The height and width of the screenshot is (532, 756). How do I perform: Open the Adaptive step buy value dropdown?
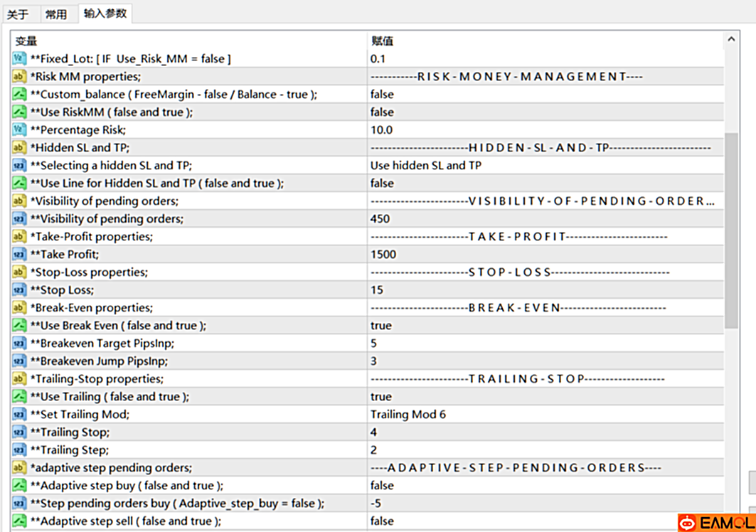click(382, 486)
